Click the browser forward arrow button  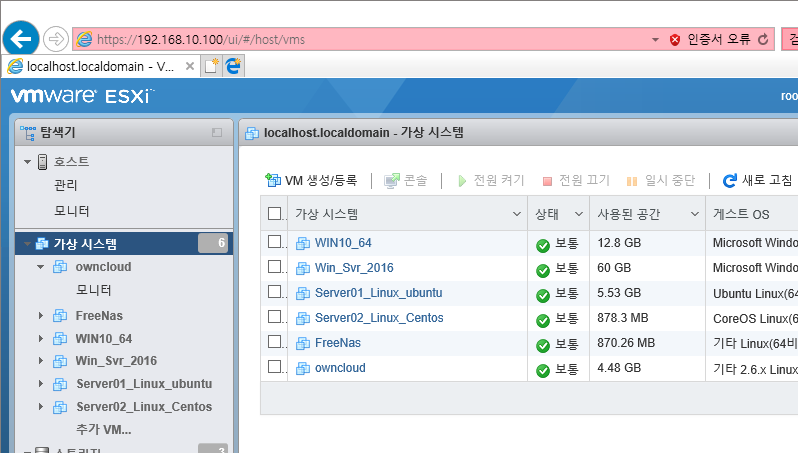pyautogui.click(x=55, y=39)
